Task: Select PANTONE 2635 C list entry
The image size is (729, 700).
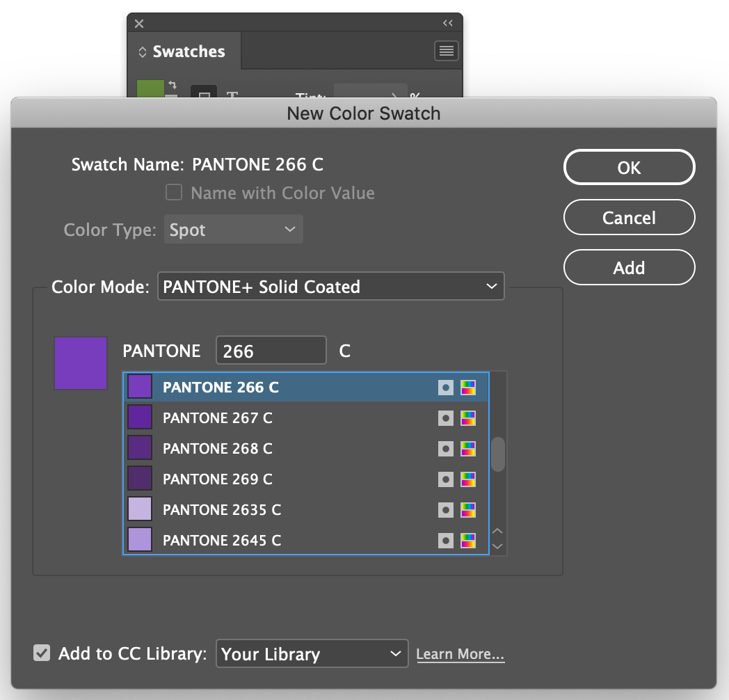Action: coord(306,510)
